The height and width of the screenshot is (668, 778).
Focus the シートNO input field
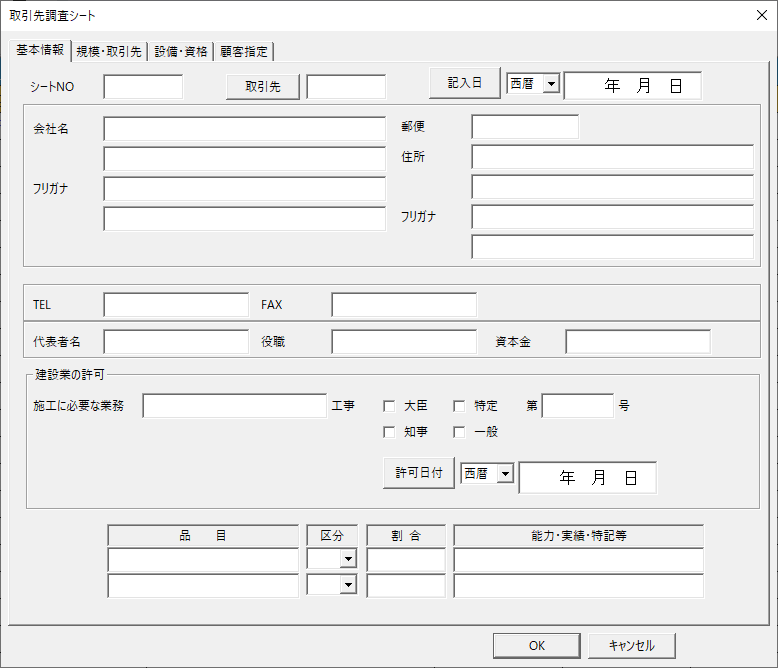[x=143, y=87]
